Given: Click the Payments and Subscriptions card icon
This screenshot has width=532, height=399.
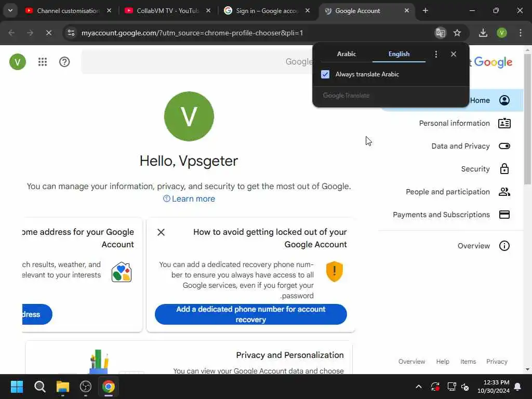Looking at the screenshot, I should coord(504,215).
